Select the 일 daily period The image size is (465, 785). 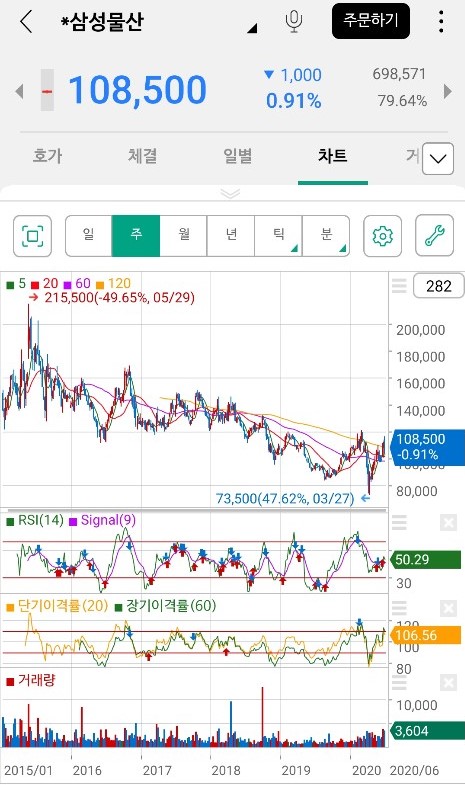tap(89, 236)
